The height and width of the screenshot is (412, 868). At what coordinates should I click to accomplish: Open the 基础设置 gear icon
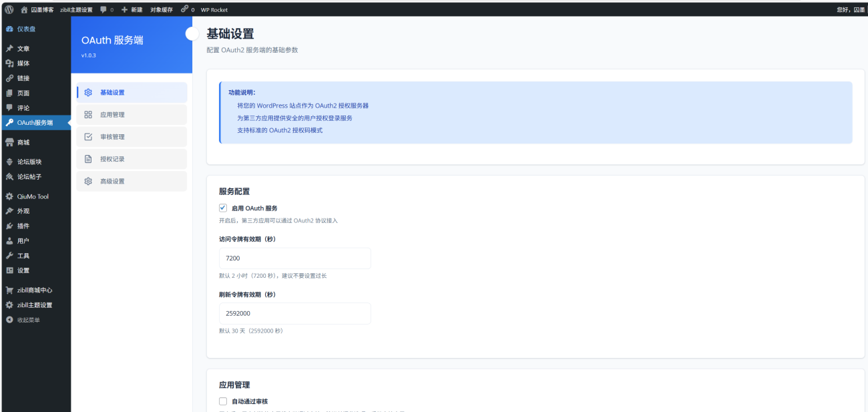(x=87, y=92)
